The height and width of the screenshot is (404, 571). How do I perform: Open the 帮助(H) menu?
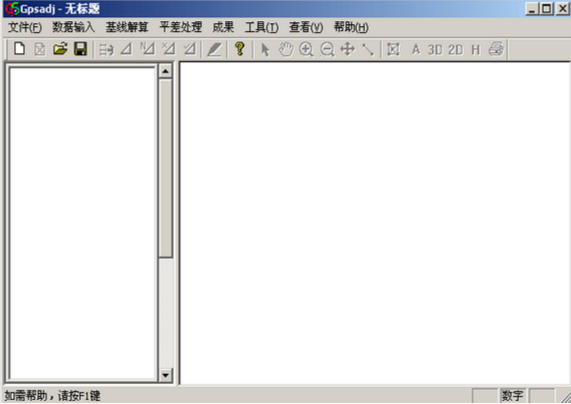[351, 27]
